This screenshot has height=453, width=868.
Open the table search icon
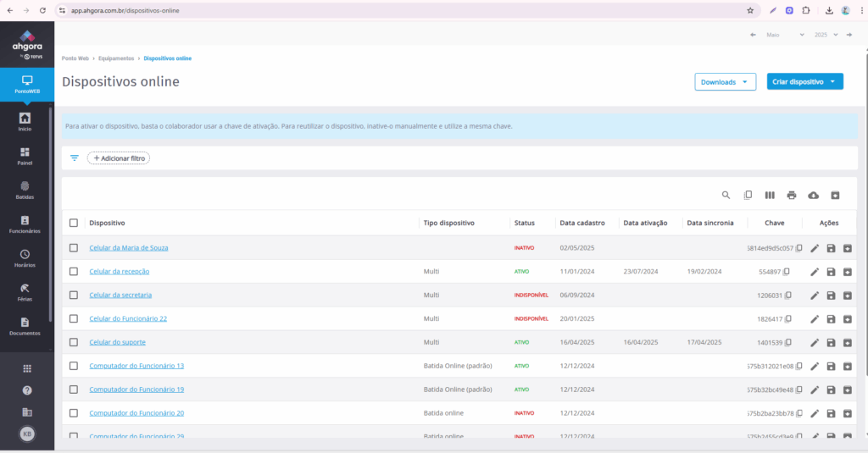pos(726,195)
